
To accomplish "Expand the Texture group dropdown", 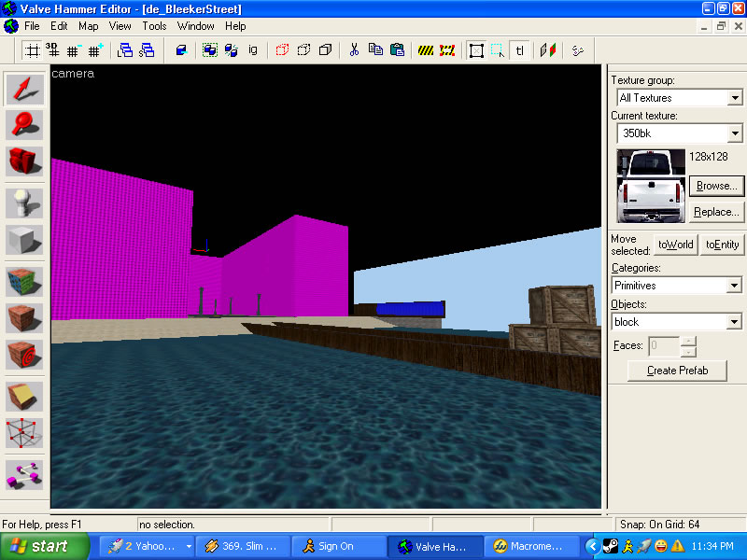I will (735, 98).
